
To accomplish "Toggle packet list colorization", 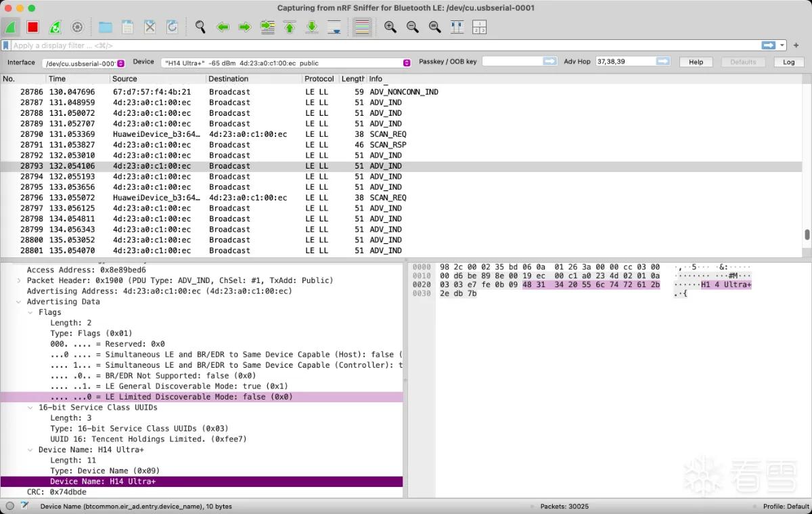I will (362, 27).
